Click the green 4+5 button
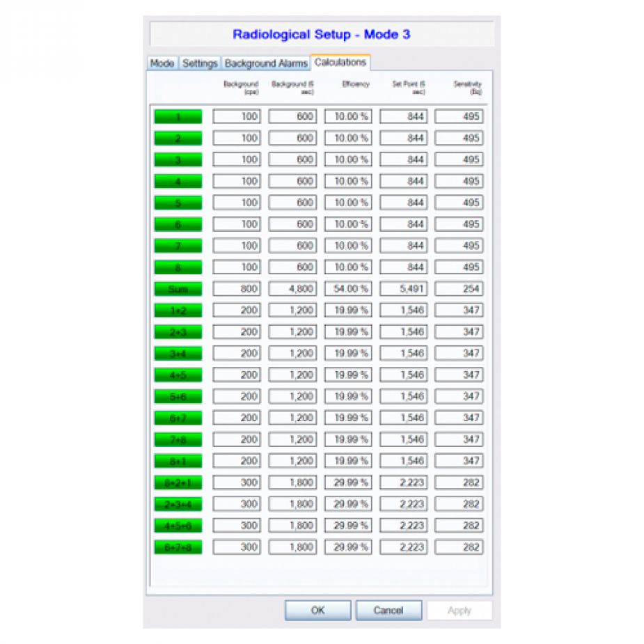The image size is (644, 644). [x=178, y=375]
